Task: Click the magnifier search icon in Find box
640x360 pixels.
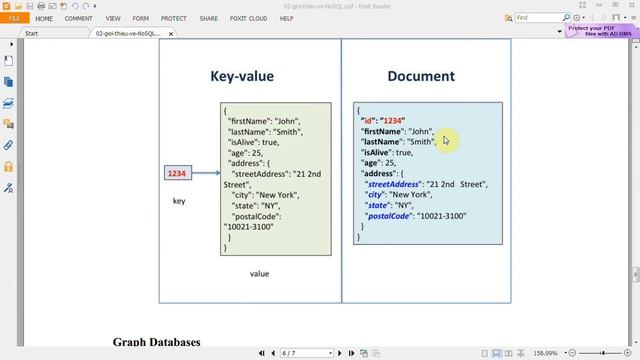Action: click(x=566, y=18)
